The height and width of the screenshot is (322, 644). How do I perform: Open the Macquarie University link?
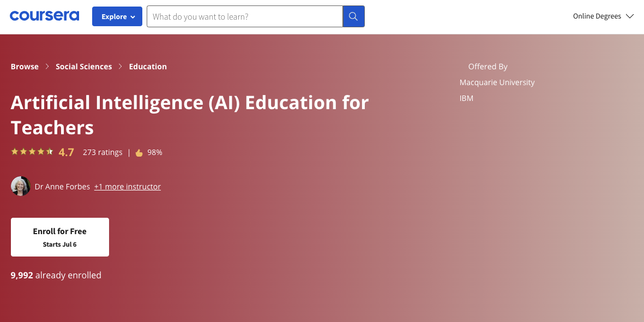[x=497, y=82]
